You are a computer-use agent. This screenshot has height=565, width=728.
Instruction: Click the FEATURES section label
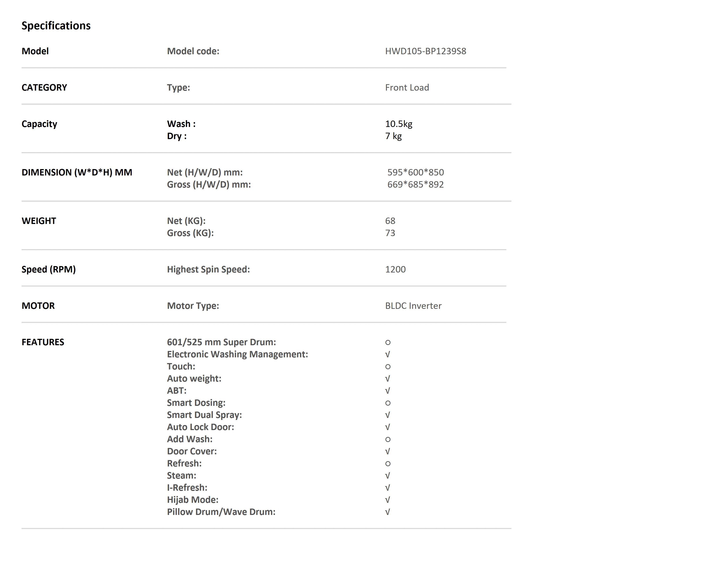[43, 342]
